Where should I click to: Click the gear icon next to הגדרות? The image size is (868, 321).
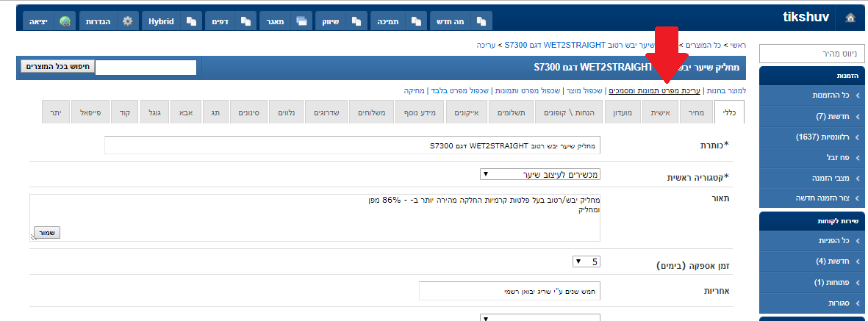[x=127, y=21]
